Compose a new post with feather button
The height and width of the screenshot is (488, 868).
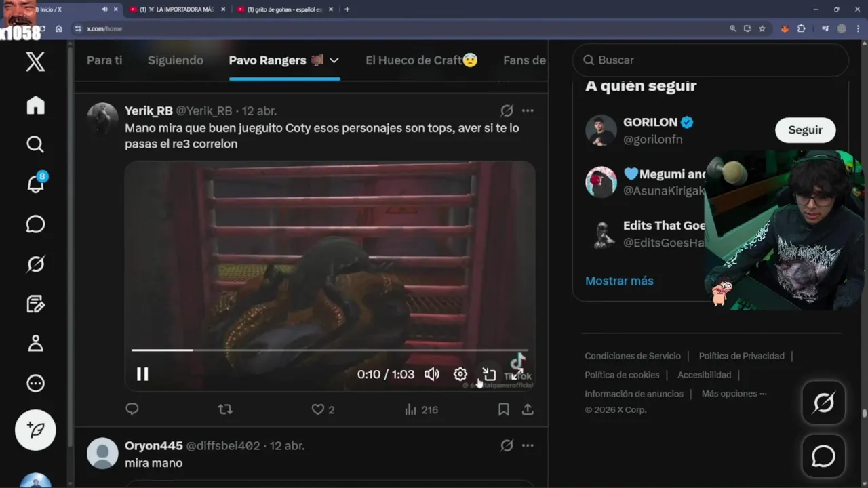pos(35,430)
